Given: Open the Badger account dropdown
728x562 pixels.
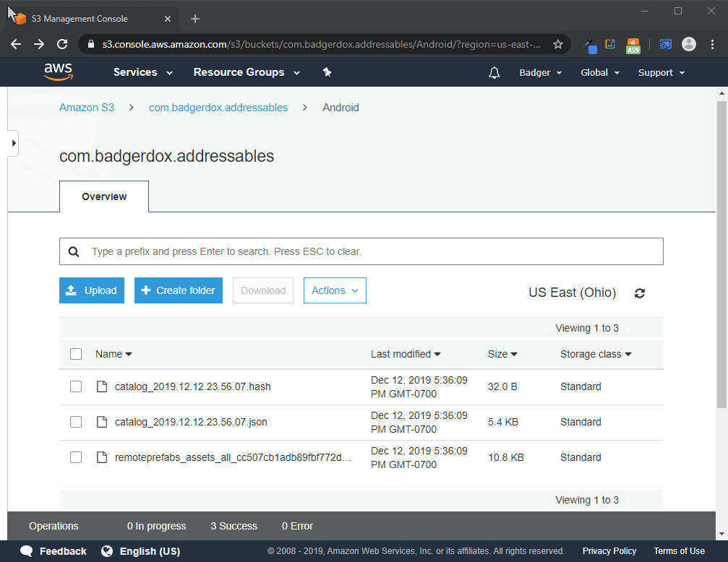Looking at the screenshot, I should pos(541,72).
